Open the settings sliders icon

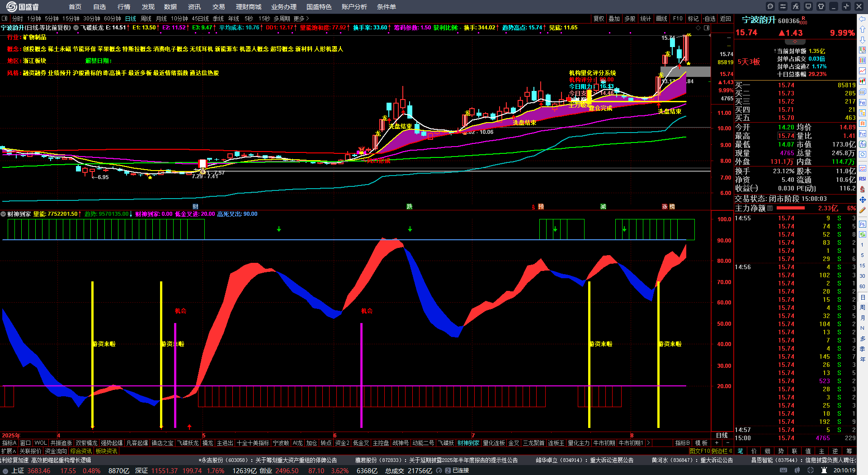coord(783,6)
